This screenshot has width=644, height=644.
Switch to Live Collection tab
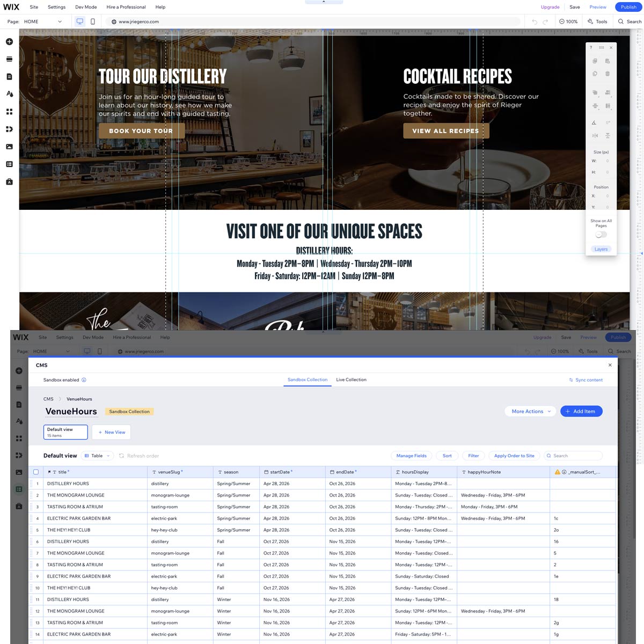(x=351, y=380)
